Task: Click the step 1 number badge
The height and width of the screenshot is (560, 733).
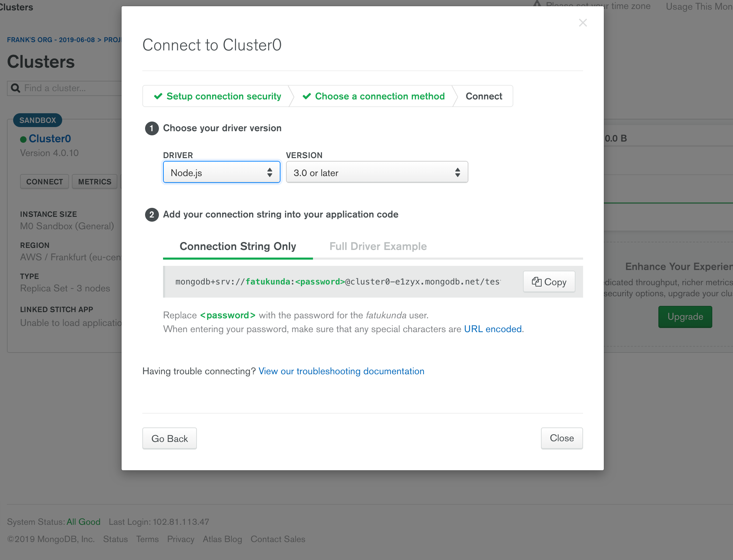Action: tap(152, 128)
